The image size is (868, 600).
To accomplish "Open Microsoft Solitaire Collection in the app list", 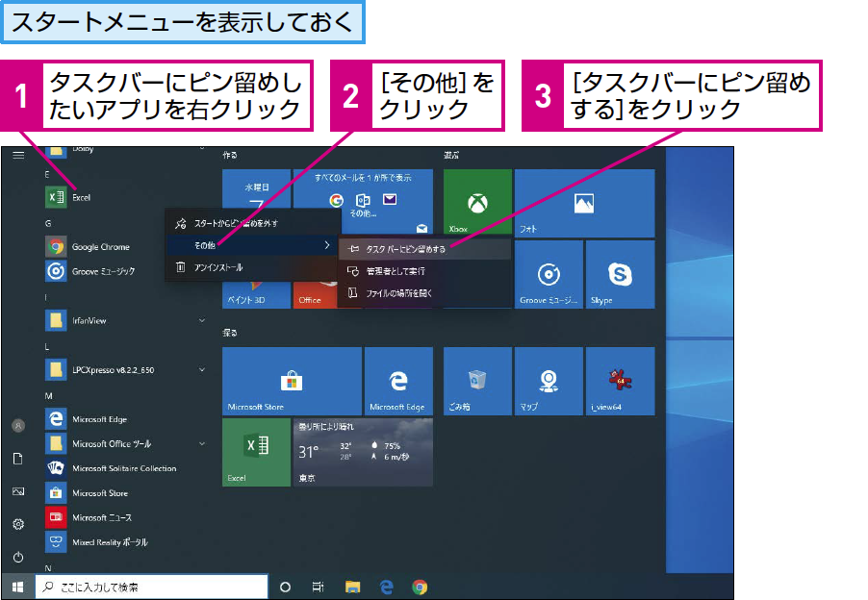I will [124, 468].
